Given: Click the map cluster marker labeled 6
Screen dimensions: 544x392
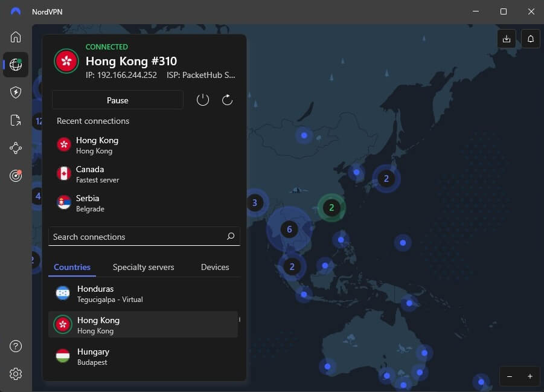Looking at the screenshot, I should pyautogui.click(x=289, y=229).
